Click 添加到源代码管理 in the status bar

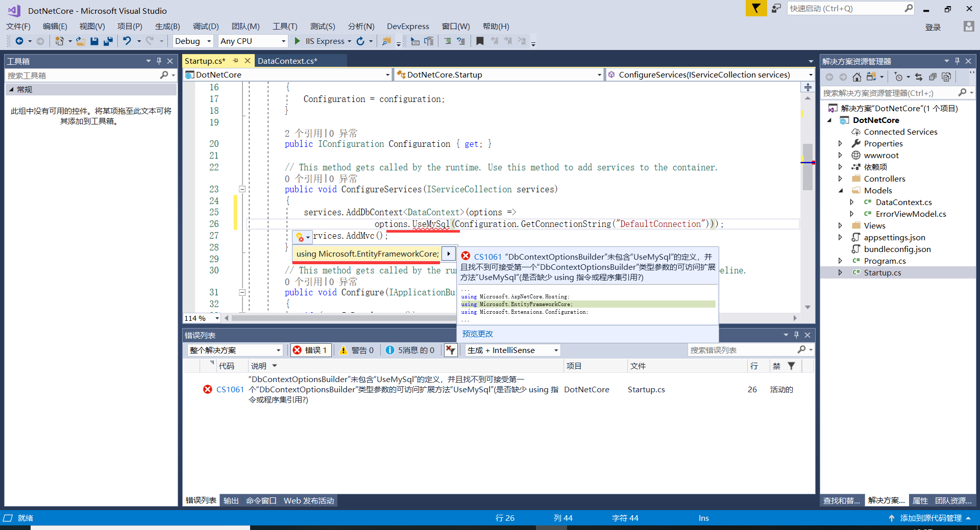(x=930, y=518)
